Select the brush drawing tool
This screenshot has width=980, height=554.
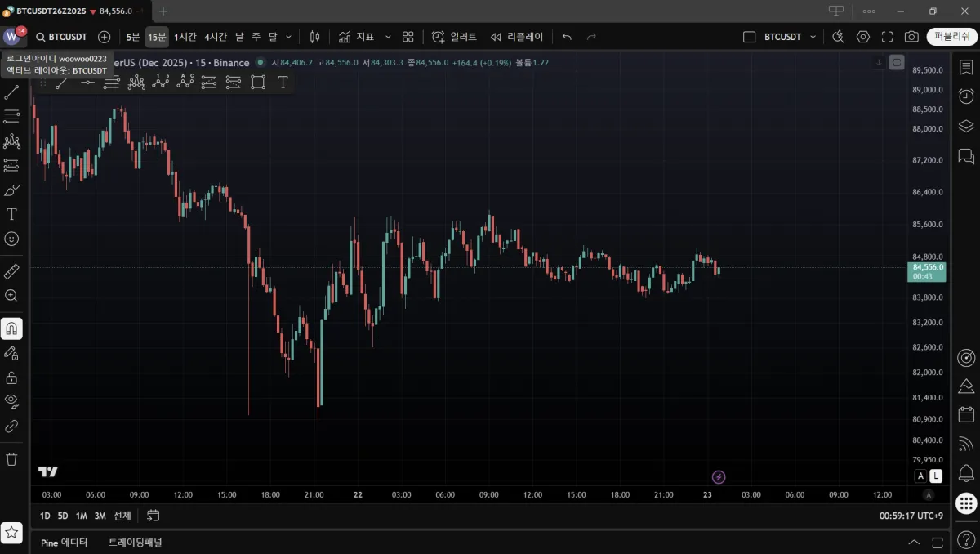click(x=11, y=190)
